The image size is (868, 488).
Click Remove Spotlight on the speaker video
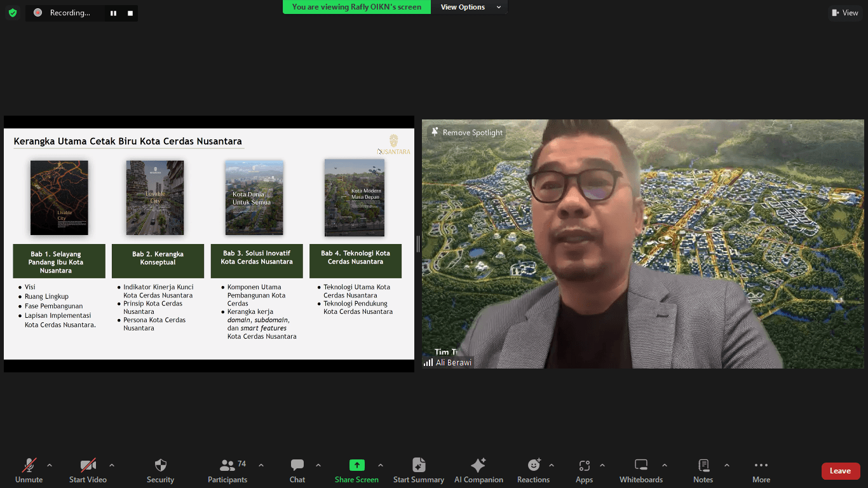(x=467, y=132)
